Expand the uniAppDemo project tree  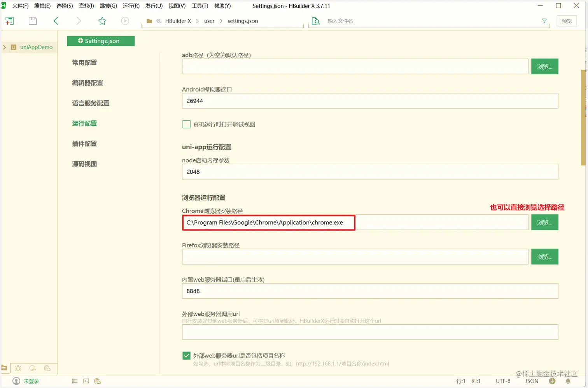[5, 47]
